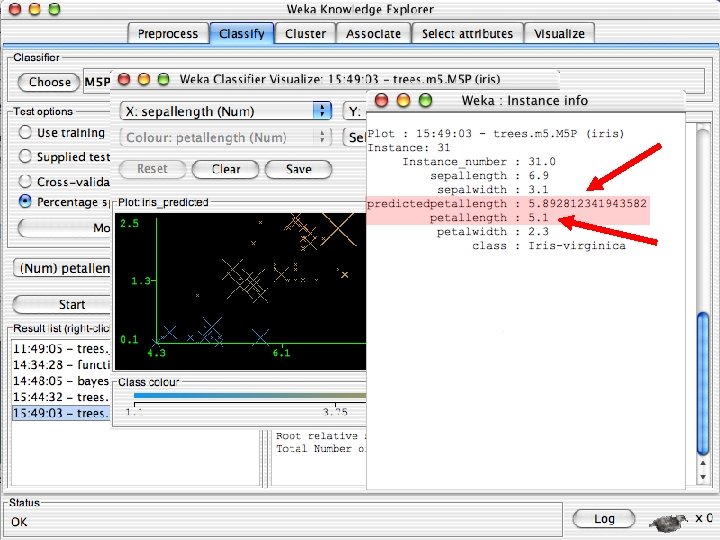This screenshot has height=540, width=720.
Task: Click the scroll down arrow in Instance info
Action: [703, 477]
